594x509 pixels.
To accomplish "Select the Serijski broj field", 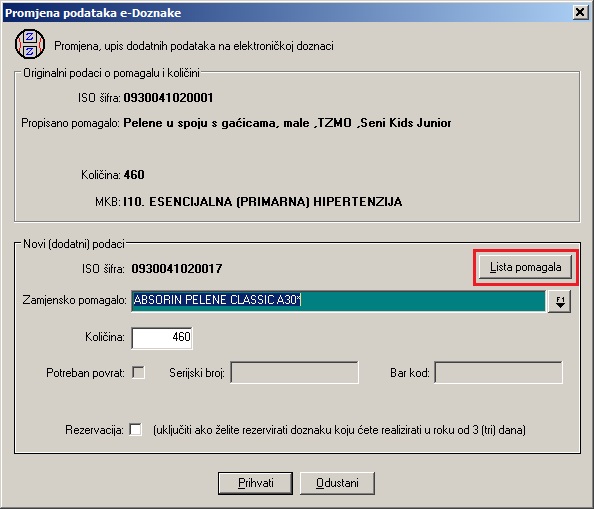I will coord(294,372).
